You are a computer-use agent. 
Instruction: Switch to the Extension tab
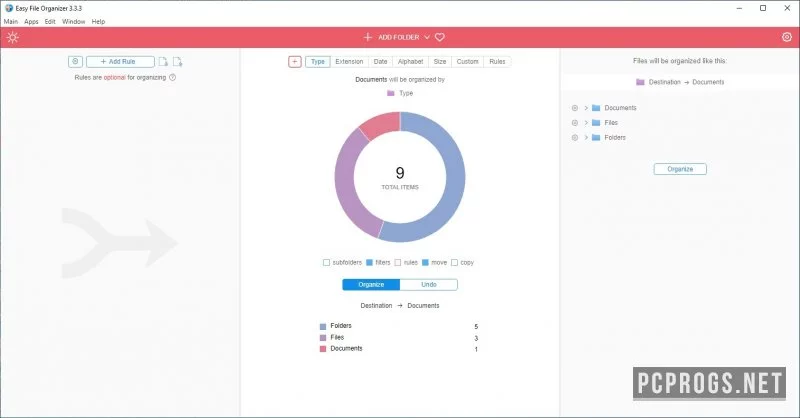pos(349,61)
